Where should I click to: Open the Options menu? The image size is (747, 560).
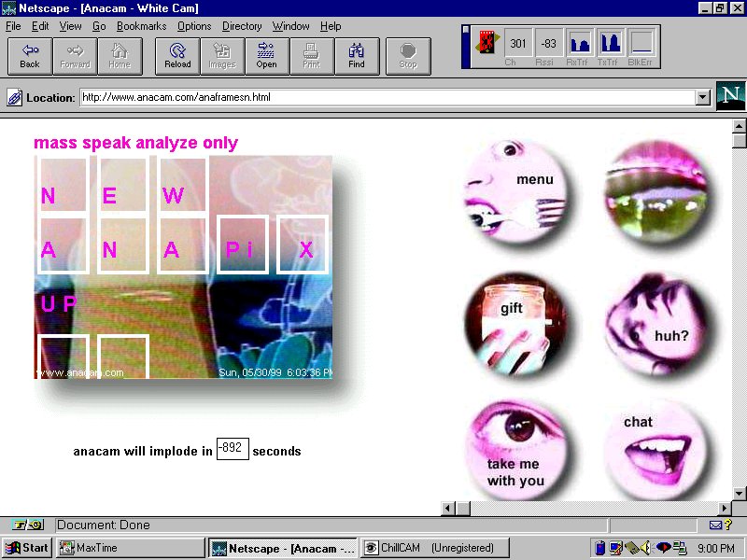click(x=194, y=26)
